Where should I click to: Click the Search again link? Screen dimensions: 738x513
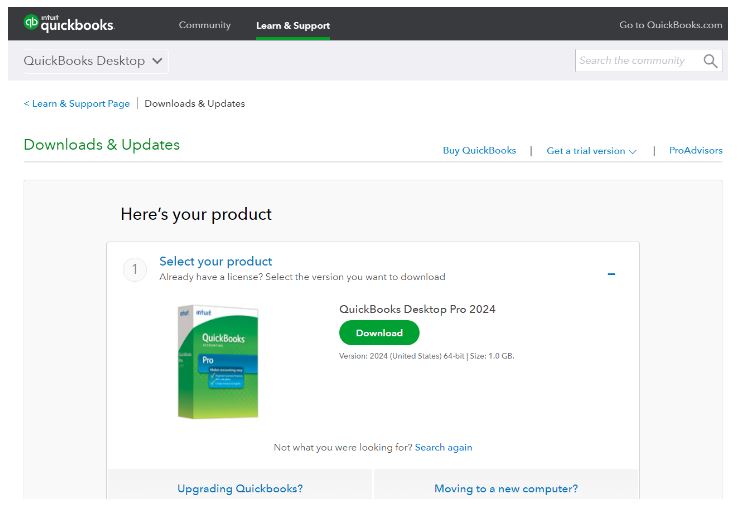point(443,448)
